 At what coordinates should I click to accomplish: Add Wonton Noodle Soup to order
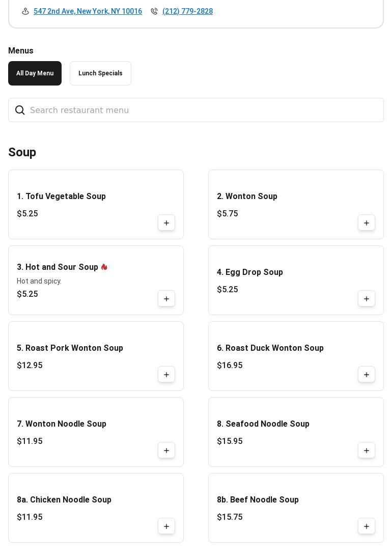coord(166,451)
